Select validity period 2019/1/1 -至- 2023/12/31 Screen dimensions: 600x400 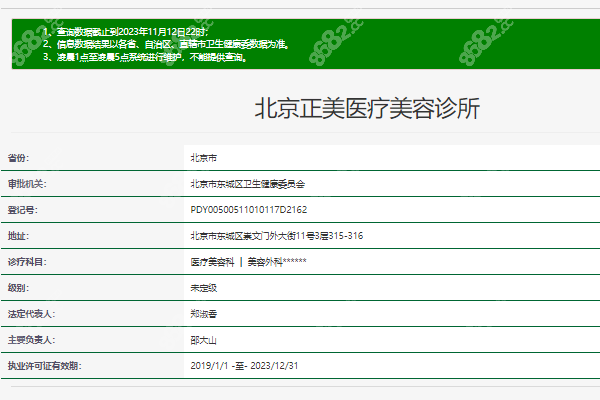(x=244, y=366)
